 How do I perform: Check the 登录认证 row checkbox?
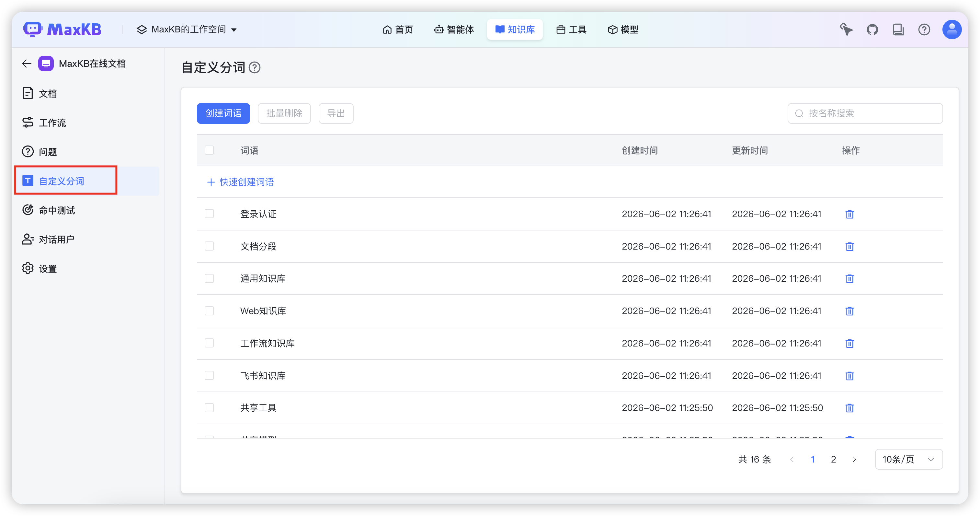[x=209, y=214]
